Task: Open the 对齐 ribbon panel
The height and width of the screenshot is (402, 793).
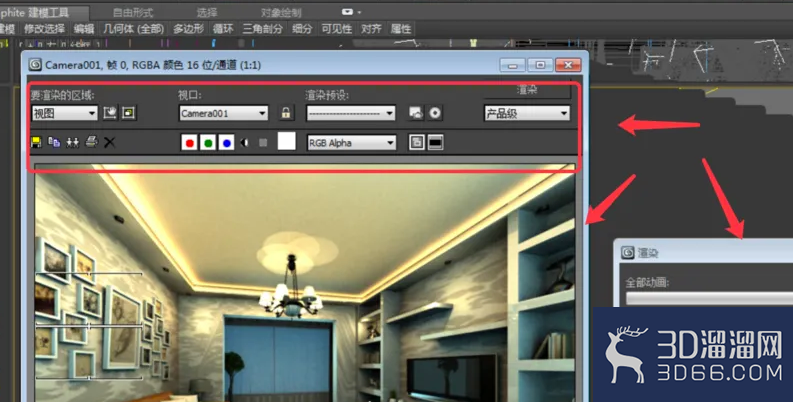Action: pyautogui.click(x=371, y=29)
